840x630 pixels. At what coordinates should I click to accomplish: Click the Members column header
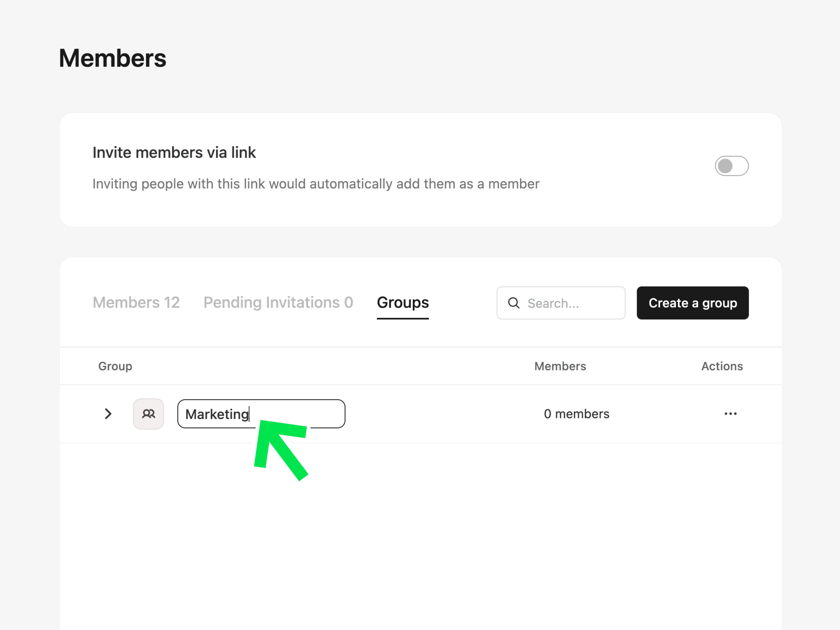pyautogui.click(x=560, y=366)
